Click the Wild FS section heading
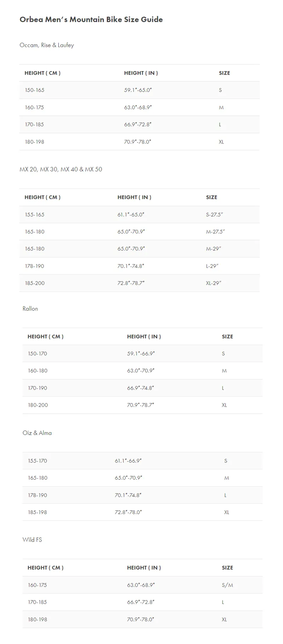This screenshot has height=644, width=283. pyautogui.click(x=32, y=540)
